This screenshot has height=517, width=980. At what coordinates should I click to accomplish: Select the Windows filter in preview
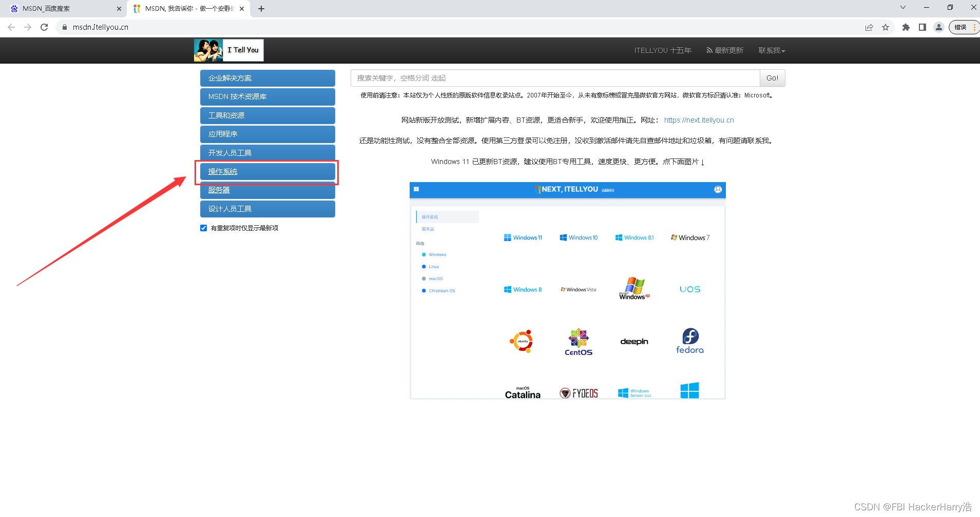click(x=434, y=254)
